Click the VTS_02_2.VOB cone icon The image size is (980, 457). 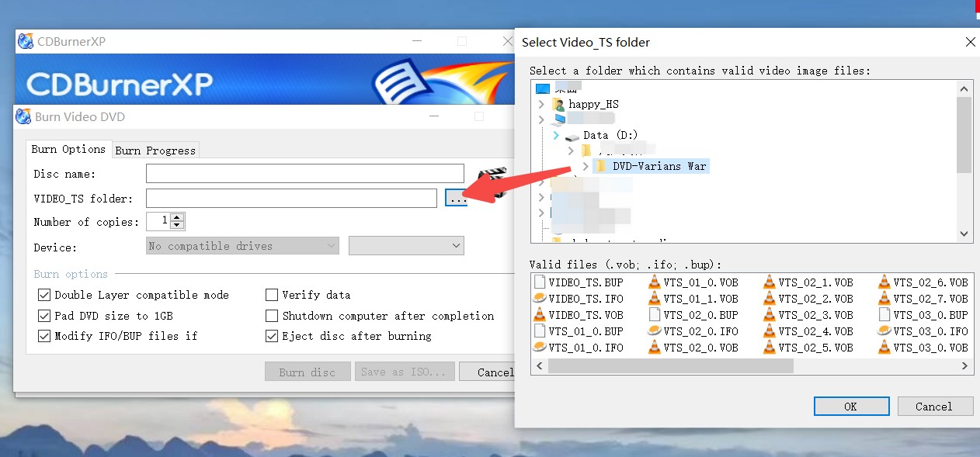[770, 299]
